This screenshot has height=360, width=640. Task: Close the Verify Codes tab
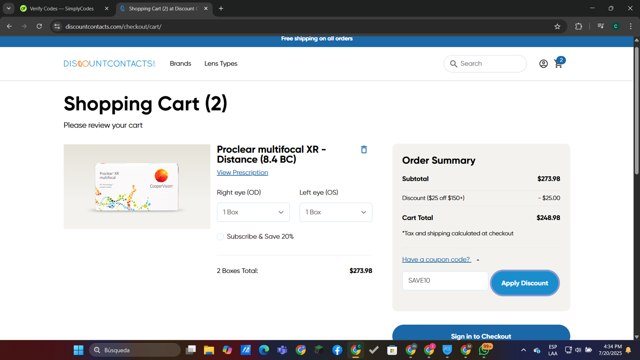tap(107, 9)
